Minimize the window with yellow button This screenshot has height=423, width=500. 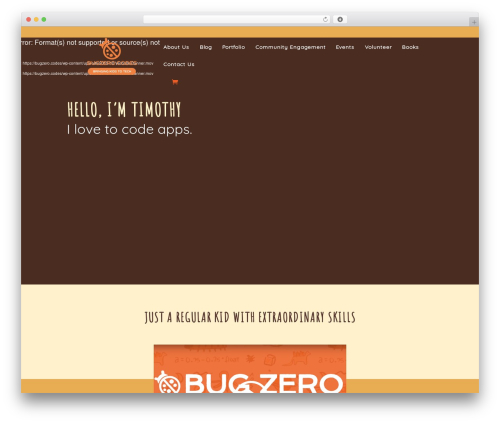(x=36, y=19)
